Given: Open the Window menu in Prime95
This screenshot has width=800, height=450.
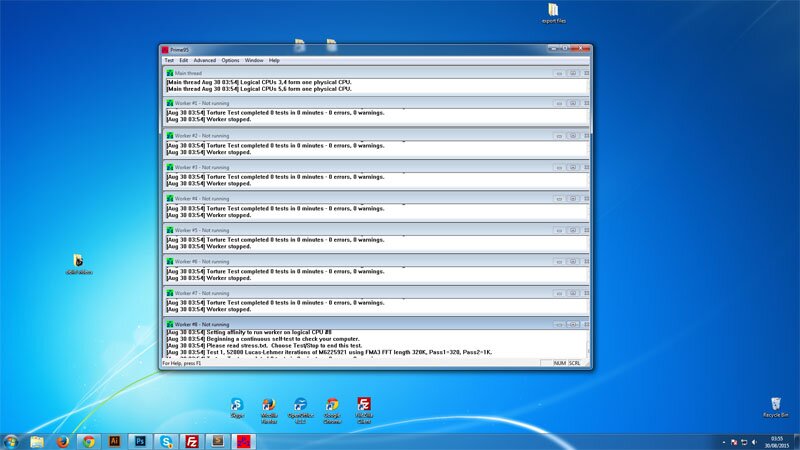Looking at the screenshot, I should click(x=254, y=60).
